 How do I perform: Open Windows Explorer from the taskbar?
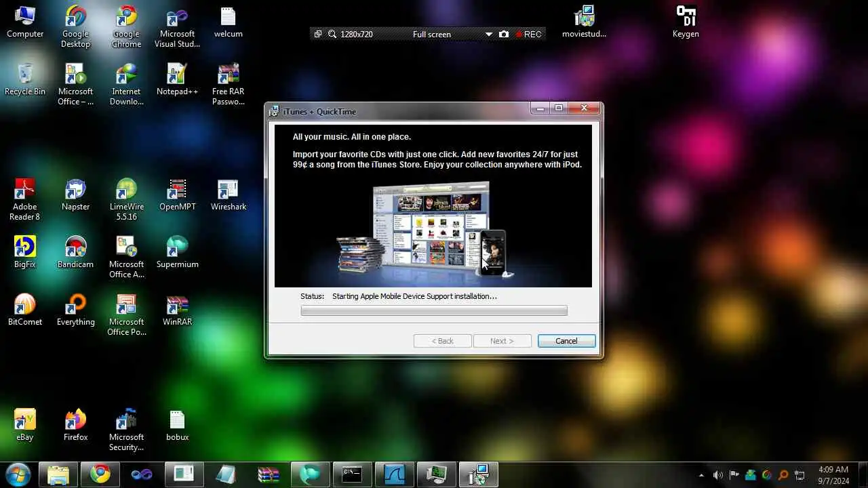point(58,474)
